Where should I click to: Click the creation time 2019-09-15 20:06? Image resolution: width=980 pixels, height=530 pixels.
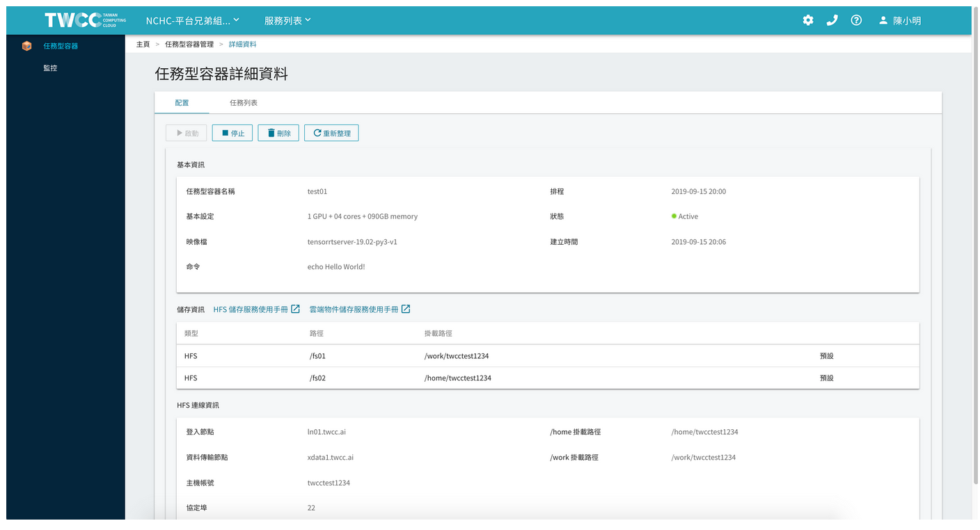coord(699,242)
